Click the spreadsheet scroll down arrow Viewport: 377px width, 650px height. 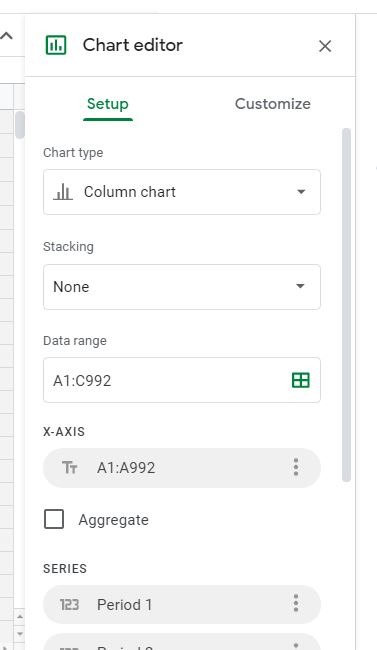coord(19,634)
